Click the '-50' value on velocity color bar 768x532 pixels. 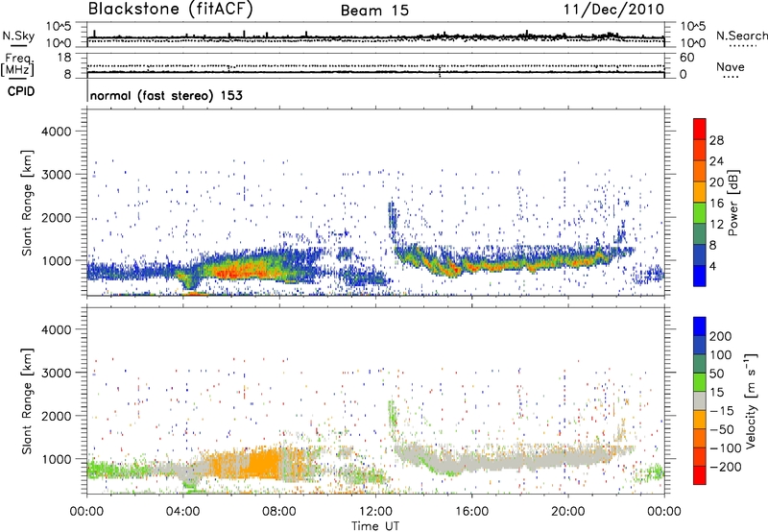(x=722, y=429)
